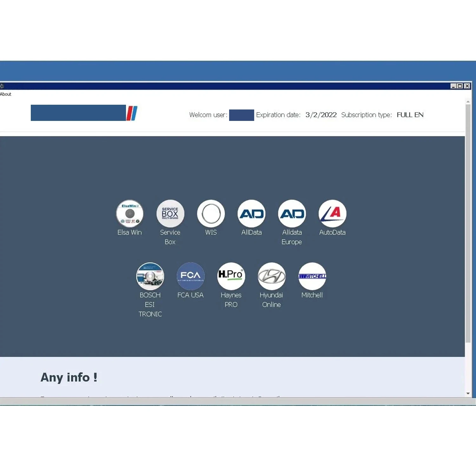Open the WIS circle icon
Image resolution: width=476 pixels, height=476 pixels.
point(211,214)
